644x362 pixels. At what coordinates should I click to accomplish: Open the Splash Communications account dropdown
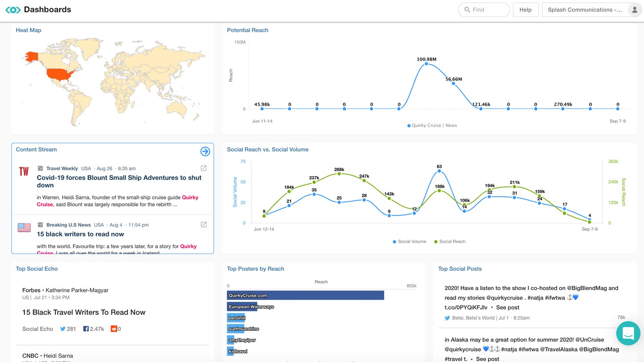coord(592,10)
